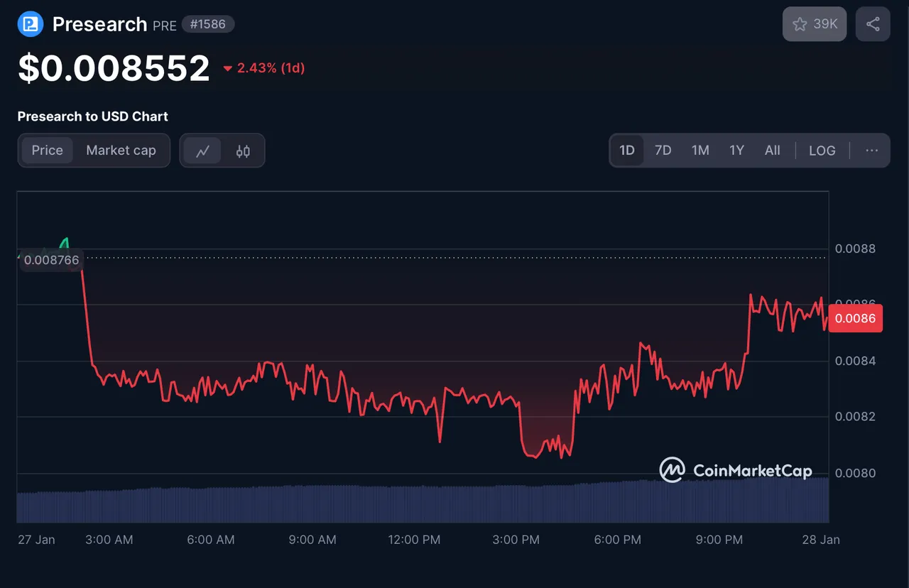Screen dimensions: 909x588
Task: Click the 9:00 AM x-axis label
Action: tap(312, 540)
